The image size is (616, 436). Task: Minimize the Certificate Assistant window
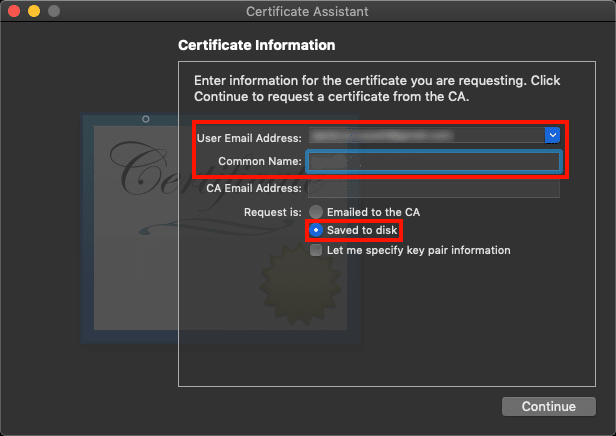coord(34,11)
